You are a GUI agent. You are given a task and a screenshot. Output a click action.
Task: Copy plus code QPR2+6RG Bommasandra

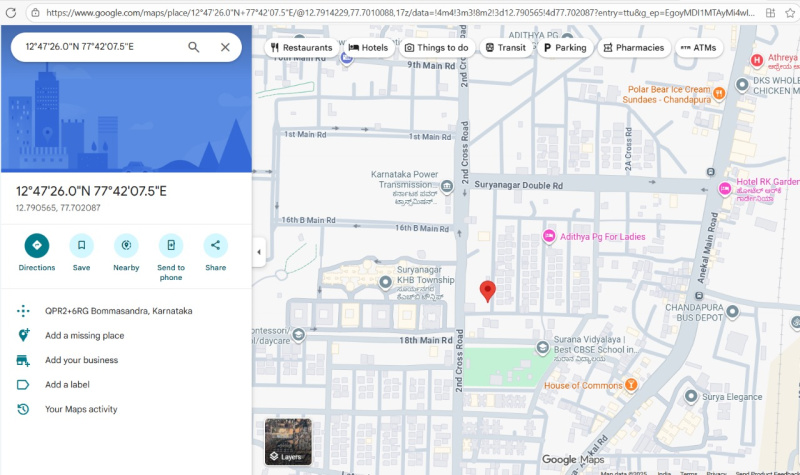[x=118, y=311]
